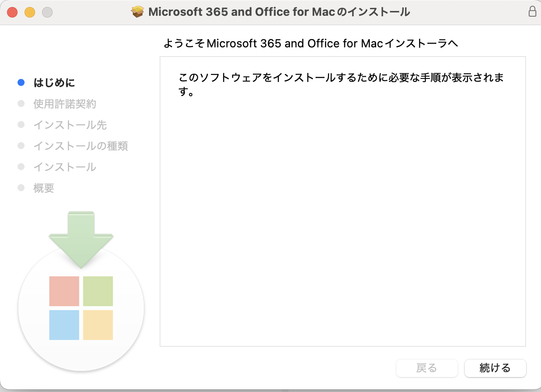Viewport: 541px width, 392px height.
Task: Click the package box icon in title
Action: click(138, 12)
